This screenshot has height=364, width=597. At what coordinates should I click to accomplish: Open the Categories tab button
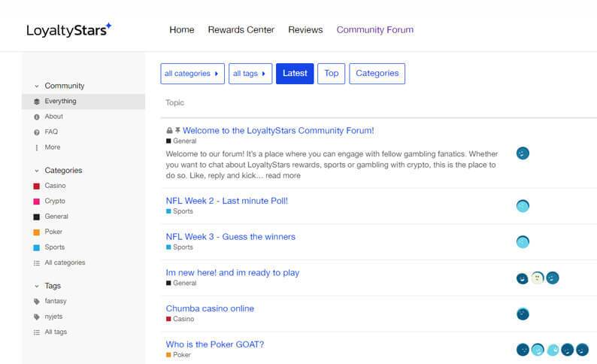coord(377,74)
